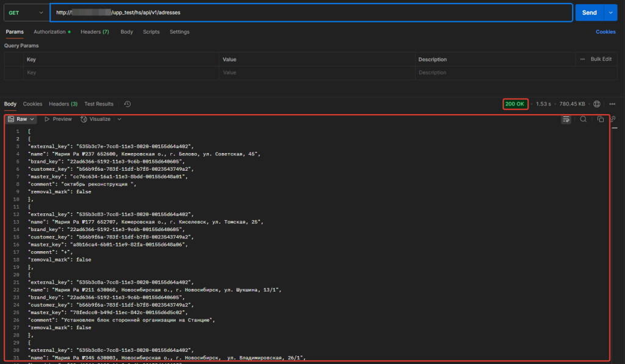Image resolution: width=625 pixels, height=364 pixels.
Task: Expand the Send button dropdown arrow
Action: pyautogui.click(x=610, y=12)
